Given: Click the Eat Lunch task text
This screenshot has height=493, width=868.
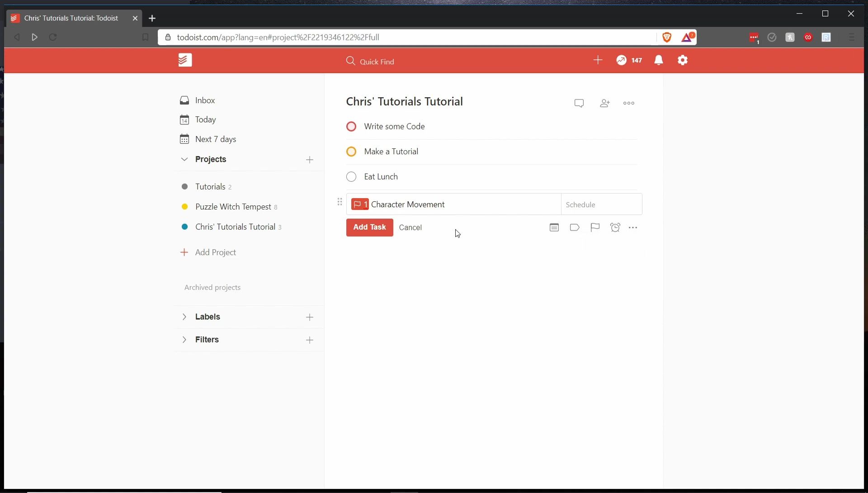Looking at the screenshot, I should point(381,177).
